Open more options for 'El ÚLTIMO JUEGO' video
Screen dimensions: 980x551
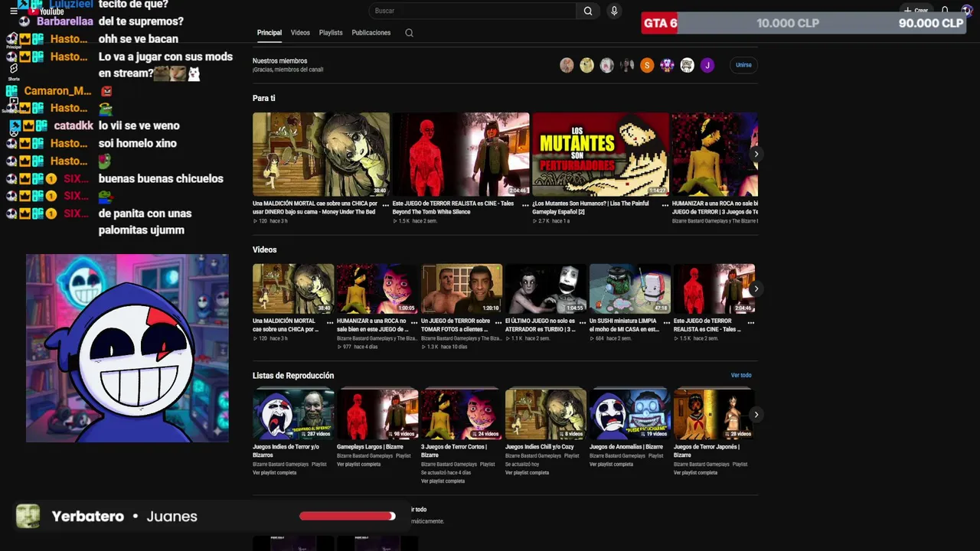coord(583,323)
